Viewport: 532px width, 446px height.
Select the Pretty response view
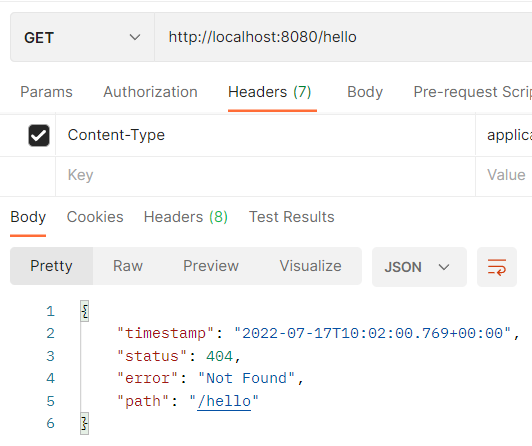click(51, 266)
